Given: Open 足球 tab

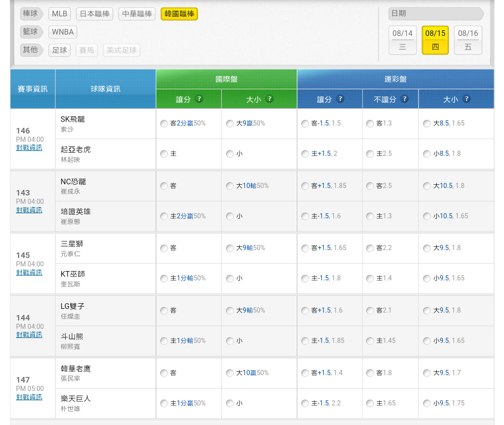Looking at the screenshot, I should (x=59, y=50).
